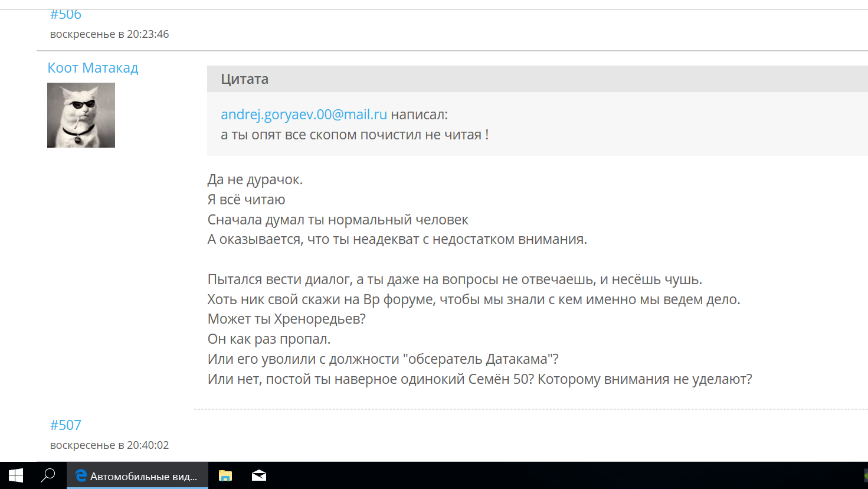The height and width of the screenshot is (489, 868).
Task: Click the line 'Да не дурачок.'
Action: click(255, 180)
